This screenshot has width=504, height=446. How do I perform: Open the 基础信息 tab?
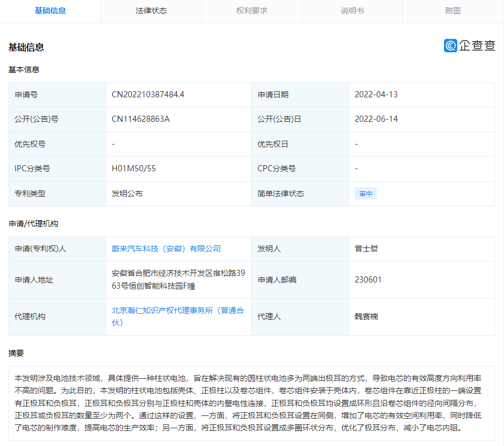(50, 11)
